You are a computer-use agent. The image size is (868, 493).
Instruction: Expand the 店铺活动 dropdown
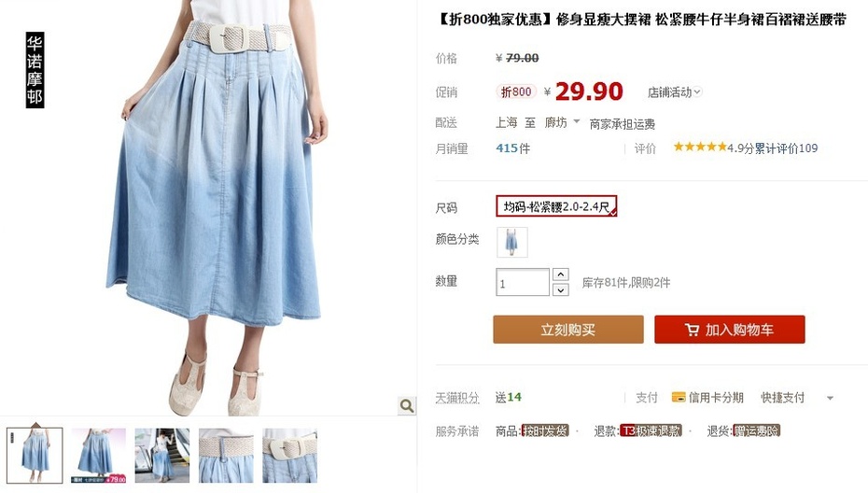[x=674, y=92]
